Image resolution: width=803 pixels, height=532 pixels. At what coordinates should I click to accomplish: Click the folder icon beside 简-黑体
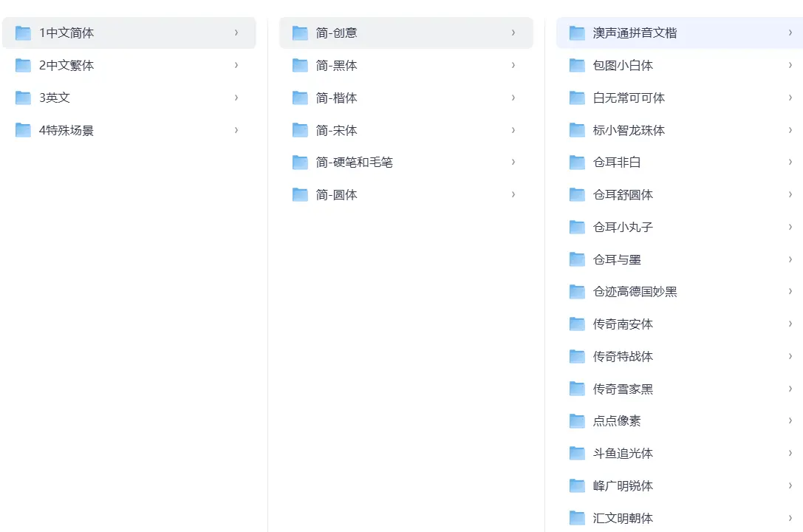point(299,65)
